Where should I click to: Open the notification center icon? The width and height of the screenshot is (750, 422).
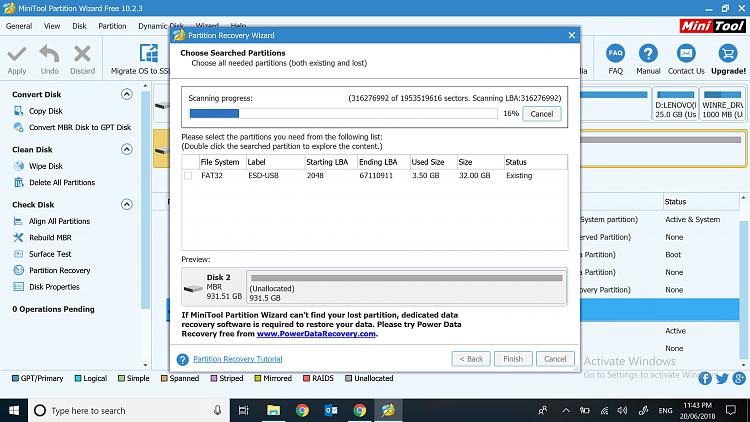[730, 411]
